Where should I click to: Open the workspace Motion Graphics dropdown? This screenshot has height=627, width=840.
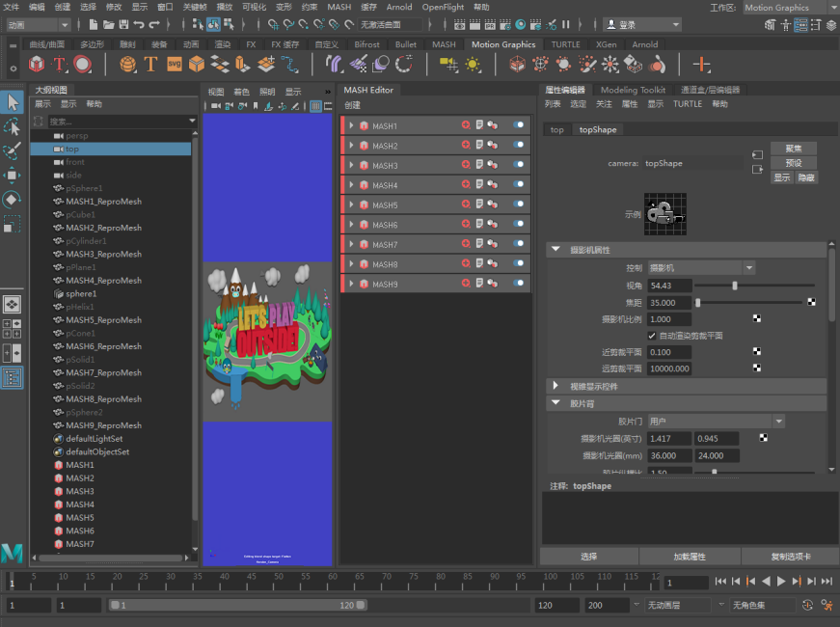(788, 8)
